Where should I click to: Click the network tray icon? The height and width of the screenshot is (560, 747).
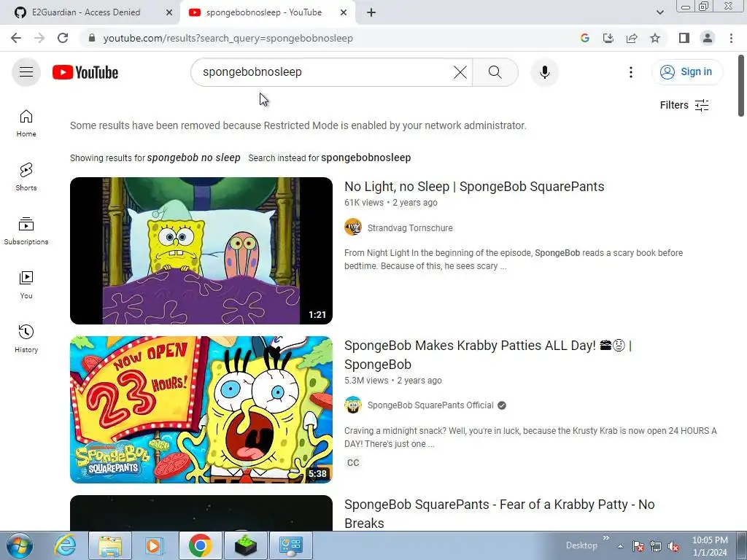[656, 546]
